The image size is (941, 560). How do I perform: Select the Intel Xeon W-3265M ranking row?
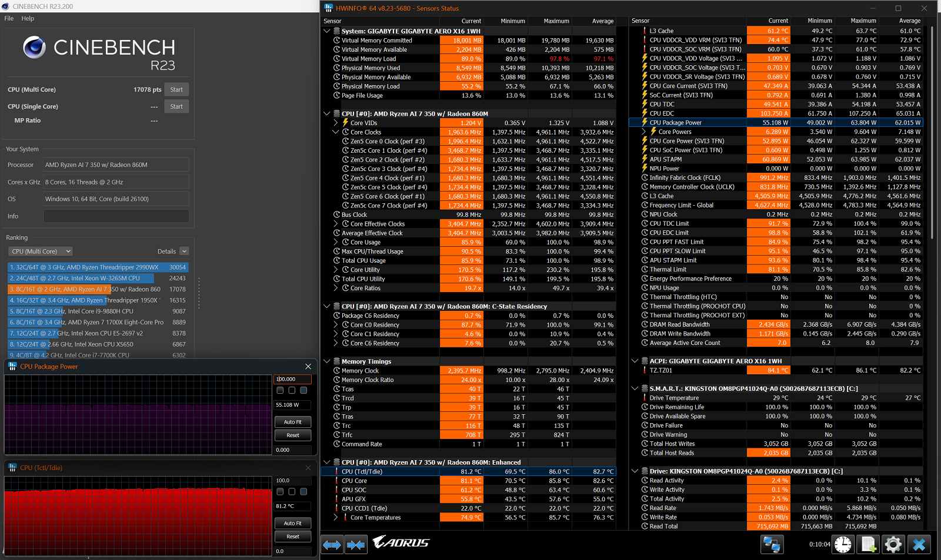point(98,278)
